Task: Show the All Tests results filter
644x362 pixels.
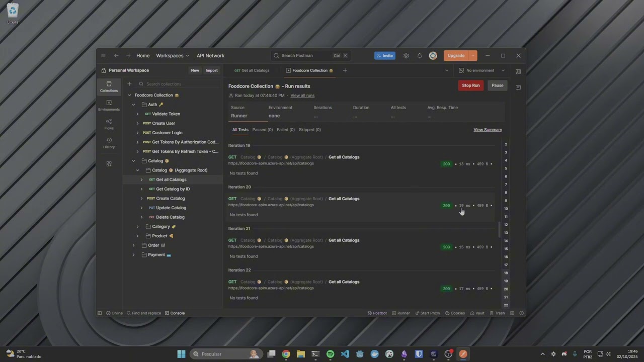Action: click(x=240, y=130)
